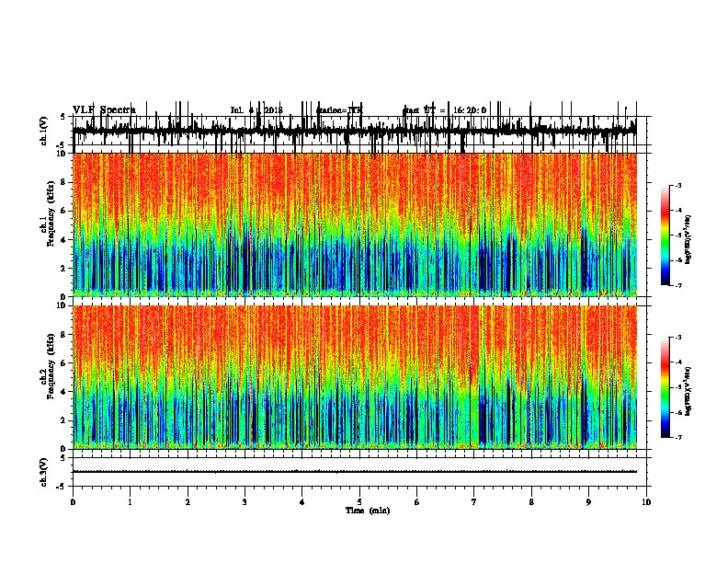
Task: Click the lower ch.2 colorbar gradient
Action: click(x=665, y=387)
